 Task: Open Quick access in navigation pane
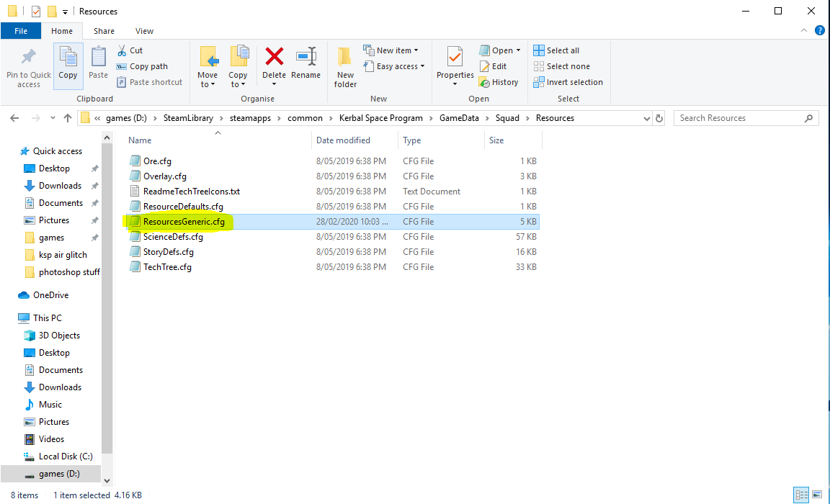coord(57,151)
